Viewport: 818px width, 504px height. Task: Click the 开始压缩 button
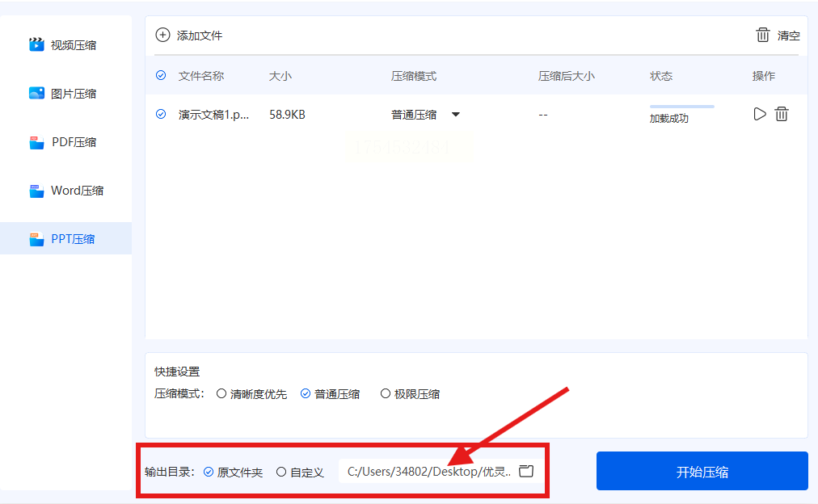coord(702,471)
